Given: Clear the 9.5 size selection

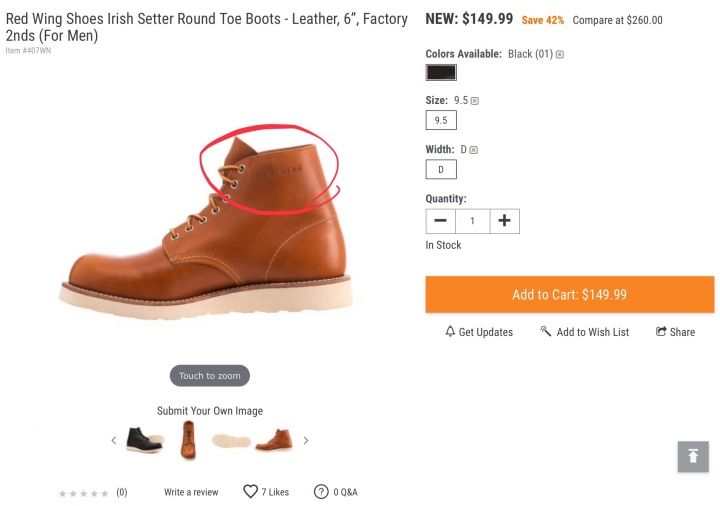Looking at the screenshot, I should pyautogui.click(x=475, y=101).
